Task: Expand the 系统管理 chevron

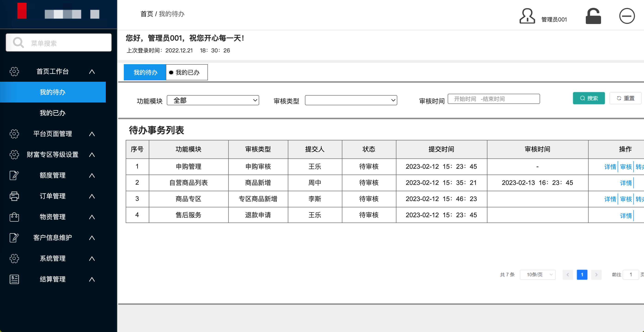Action: coord(92,259)
